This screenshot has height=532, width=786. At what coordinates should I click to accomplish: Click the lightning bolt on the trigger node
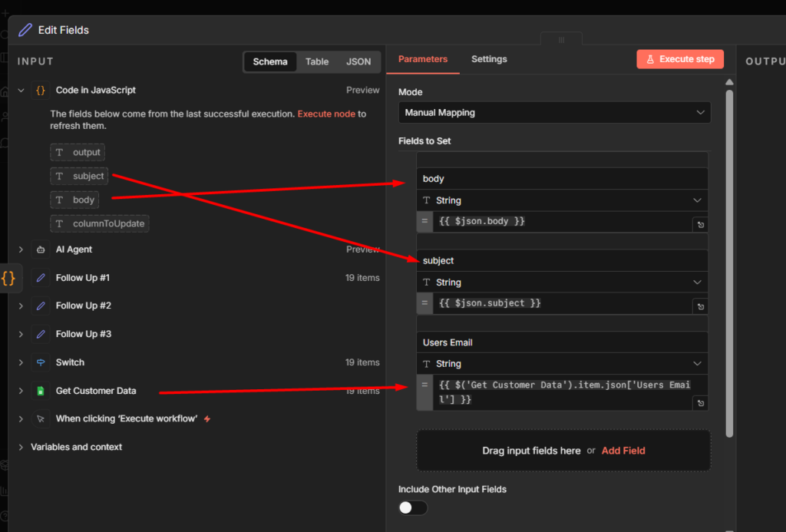[206, 418]
